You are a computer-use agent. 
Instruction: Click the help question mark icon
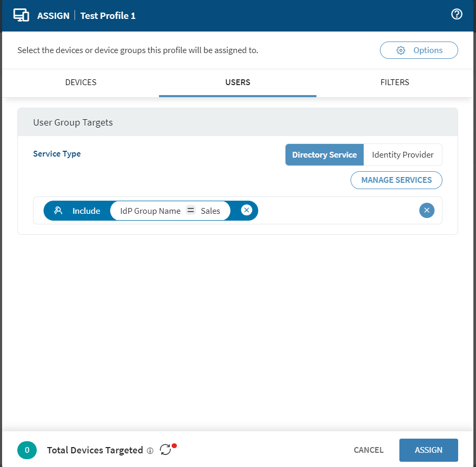pyautogui.click(x=457, y=15)
